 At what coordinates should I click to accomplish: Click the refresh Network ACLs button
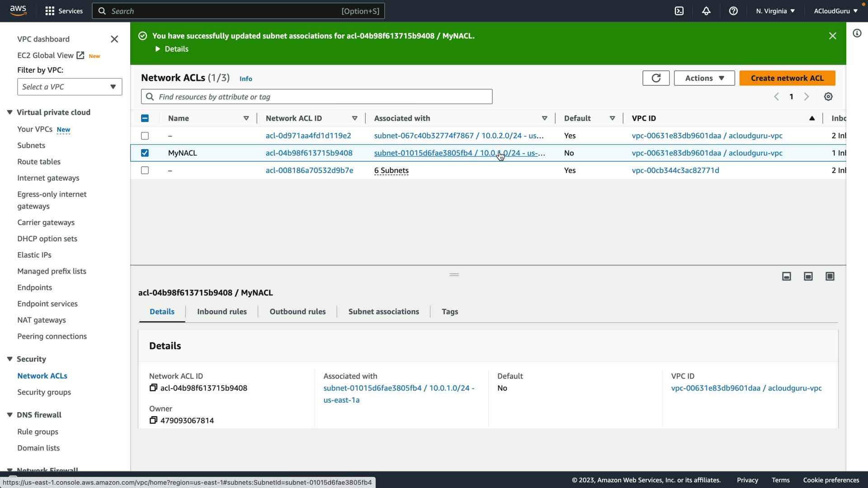click(656, 78)
